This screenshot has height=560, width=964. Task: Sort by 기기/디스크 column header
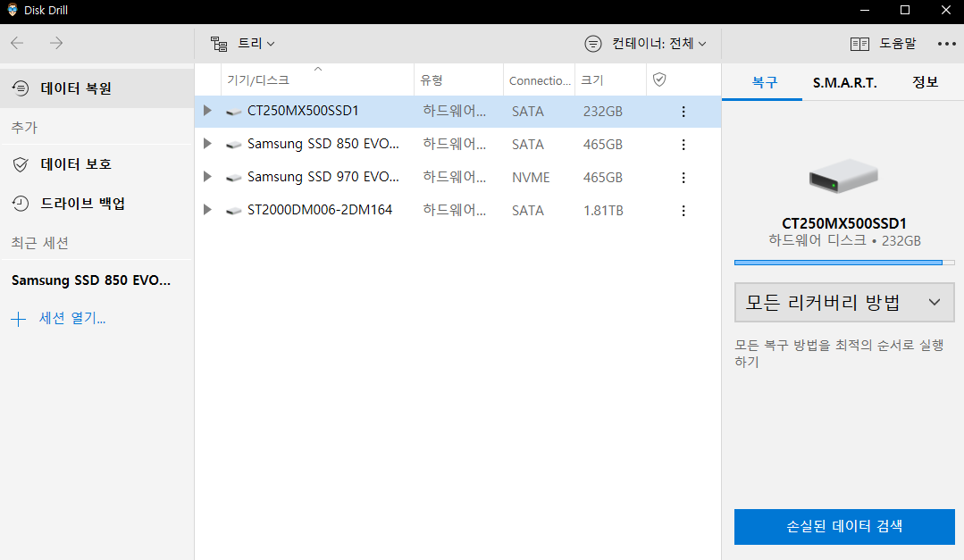pos(317,79)
